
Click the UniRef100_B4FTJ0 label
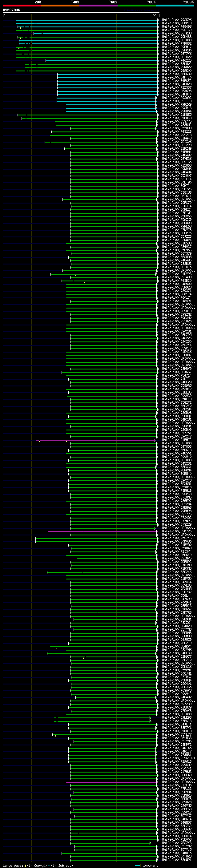point(176,78)
